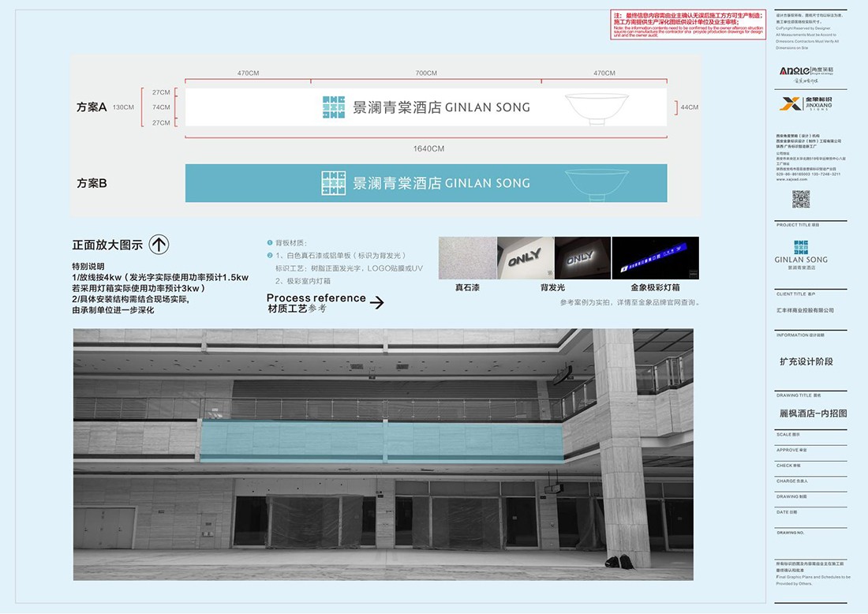This screenshot has width=868, height=614.
Task: Click the white logo on the 方案B sign
Action: point(334,183)
